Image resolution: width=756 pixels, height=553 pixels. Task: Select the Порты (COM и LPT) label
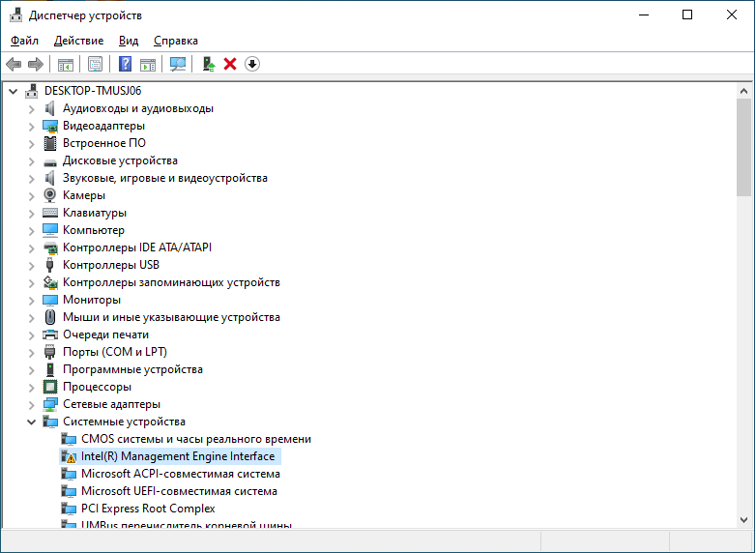coord(115,352)
